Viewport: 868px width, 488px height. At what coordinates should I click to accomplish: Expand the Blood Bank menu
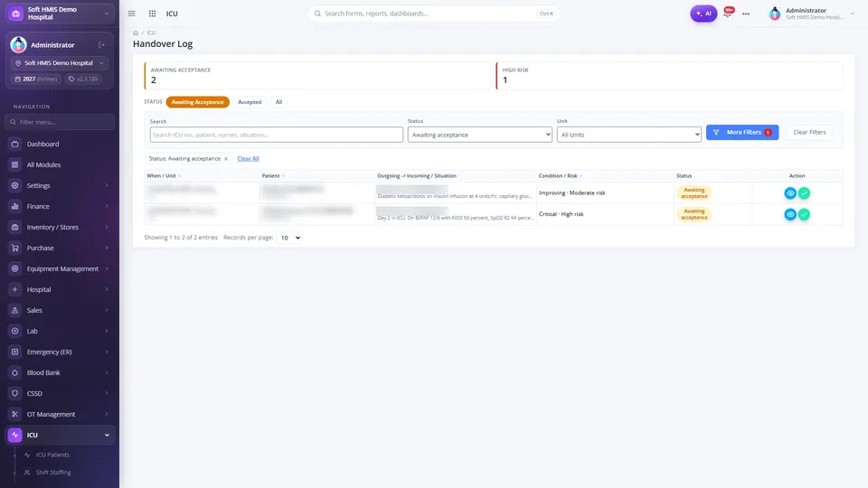(x=60, y=372)
